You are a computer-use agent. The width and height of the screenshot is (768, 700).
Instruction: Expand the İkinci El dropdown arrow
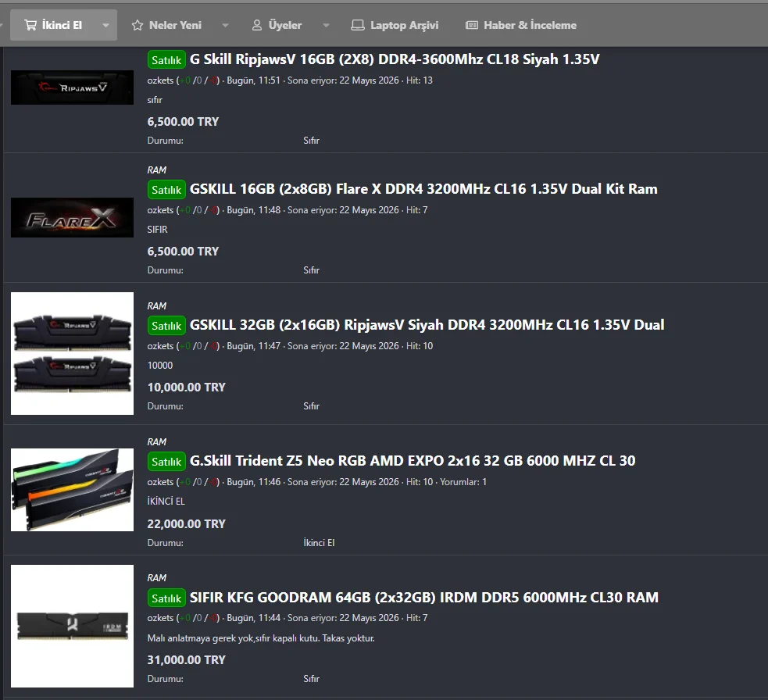[105, 26]
